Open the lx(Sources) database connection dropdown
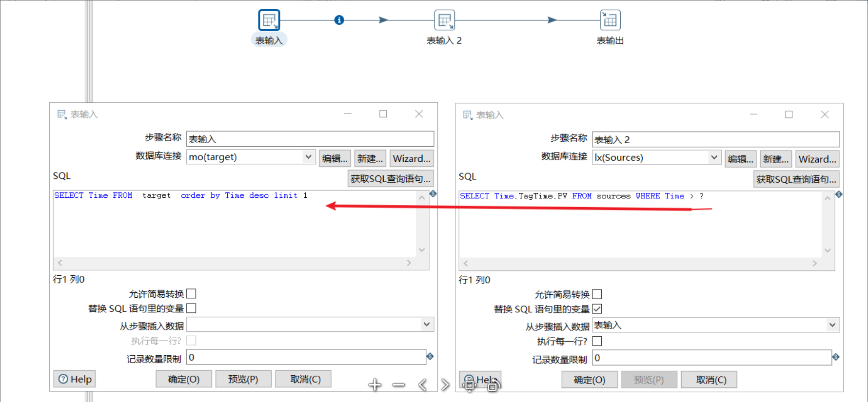The height and width of the screenshot is (402, 868). tap(714, 157)
